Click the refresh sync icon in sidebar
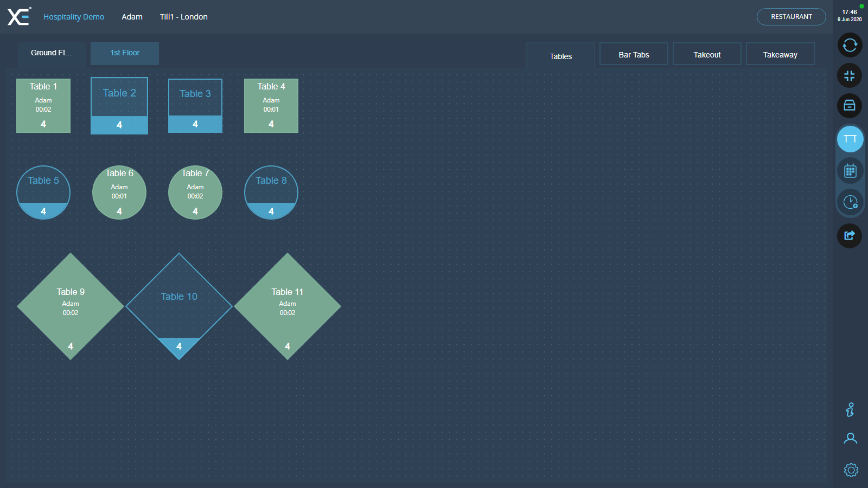 coord(850,45)
